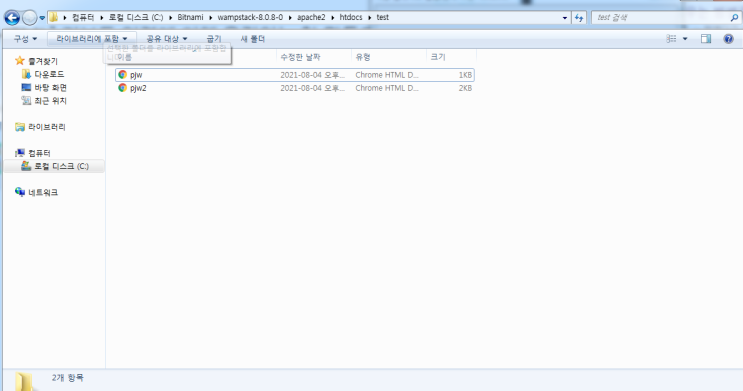Navigate to Bitnami in the address path
This screenshot has height=391, width=743.
coord(190,18)
